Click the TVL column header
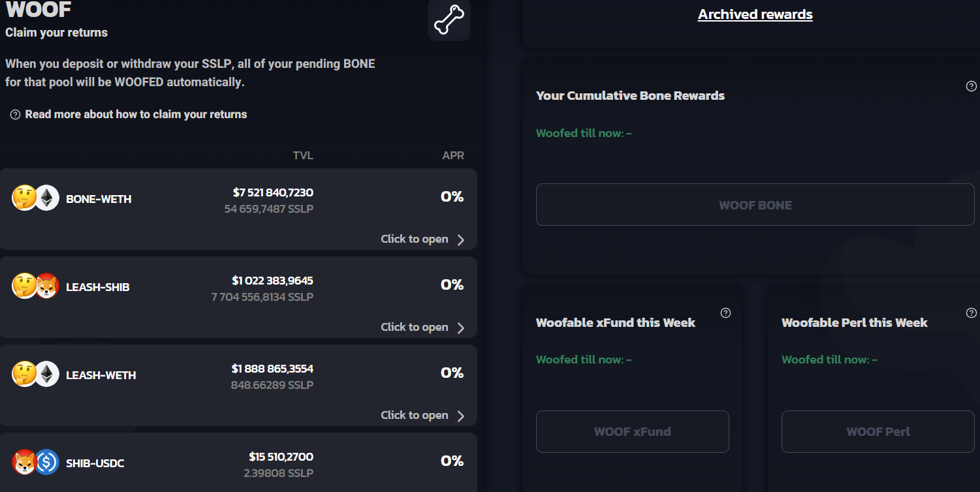The image size is (980, 492). click(x=303, y=155)
